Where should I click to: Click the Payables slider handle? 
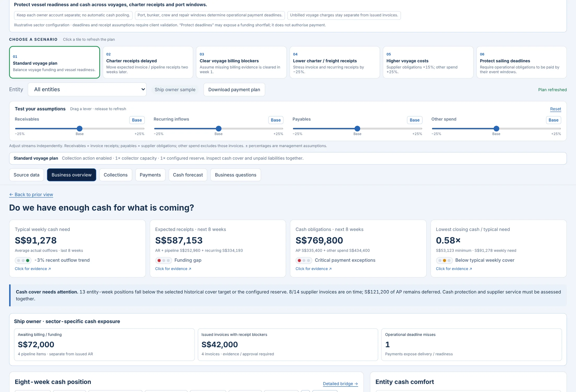pyautogui.click(x=357, y=129)
